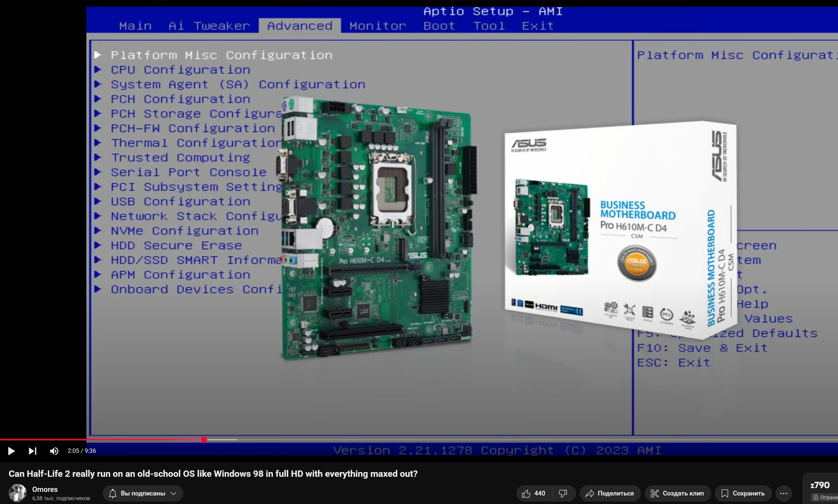The height and width of the screenshot is (504, 838).
Task: Click the red progress bar scrubber
Action: tap(204, 439)
